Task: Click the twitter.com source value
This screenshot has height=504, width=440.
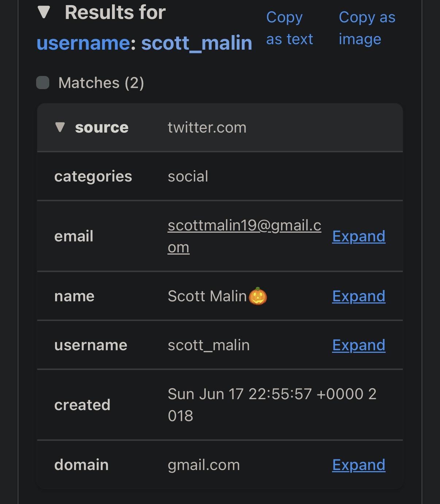Action: (207, 128)
